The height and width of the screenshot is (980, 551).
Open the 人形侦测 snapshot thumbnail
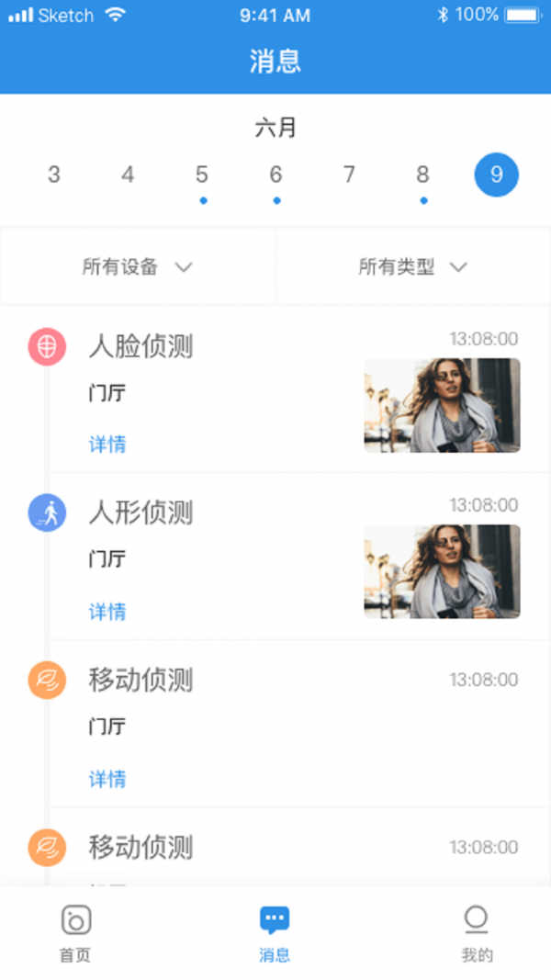click(442, 571)
